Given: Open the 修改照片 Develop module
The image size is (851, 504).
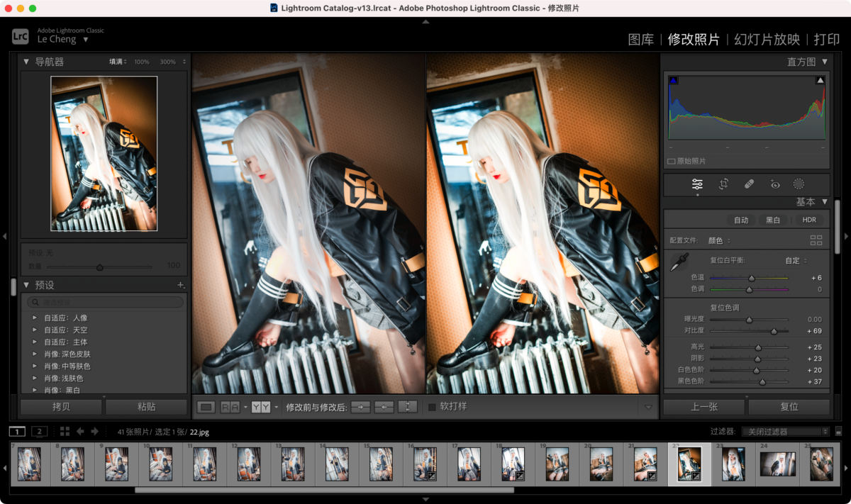Looking at the screenshot, I should [x=694, y=40].
